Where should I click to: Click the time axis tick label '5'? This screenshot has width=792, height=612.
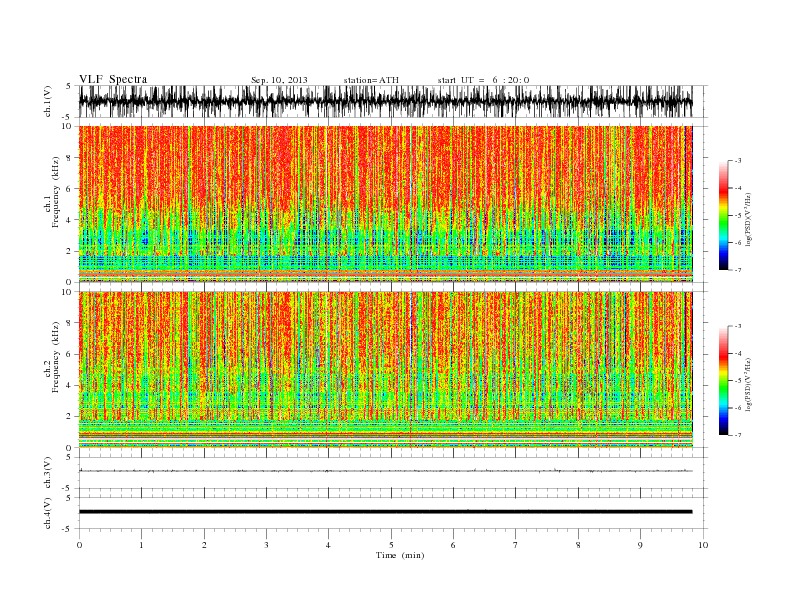pyautogui.click(x=391, y=545)
